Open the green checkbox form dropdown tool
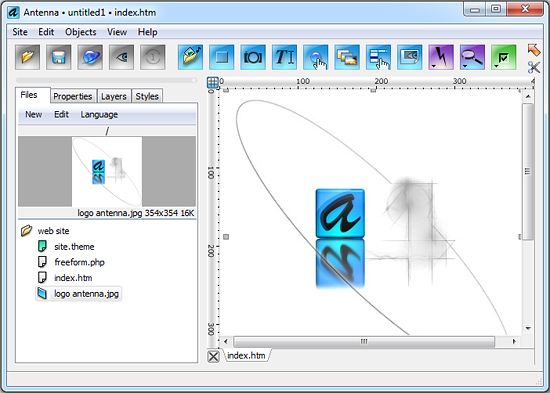 point(504,57)
